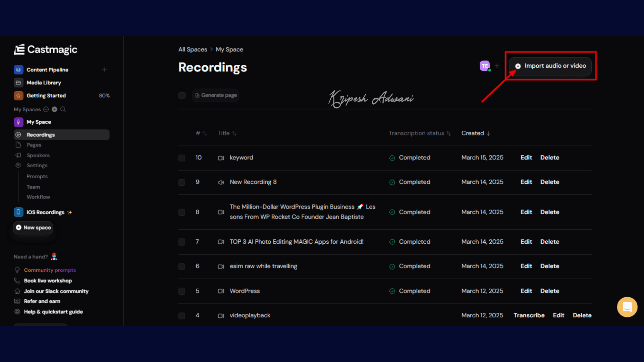Toggle the select-all checkbox beside Generate page
644x362 pixels.
pyautogui.click(x=182, y=96)
